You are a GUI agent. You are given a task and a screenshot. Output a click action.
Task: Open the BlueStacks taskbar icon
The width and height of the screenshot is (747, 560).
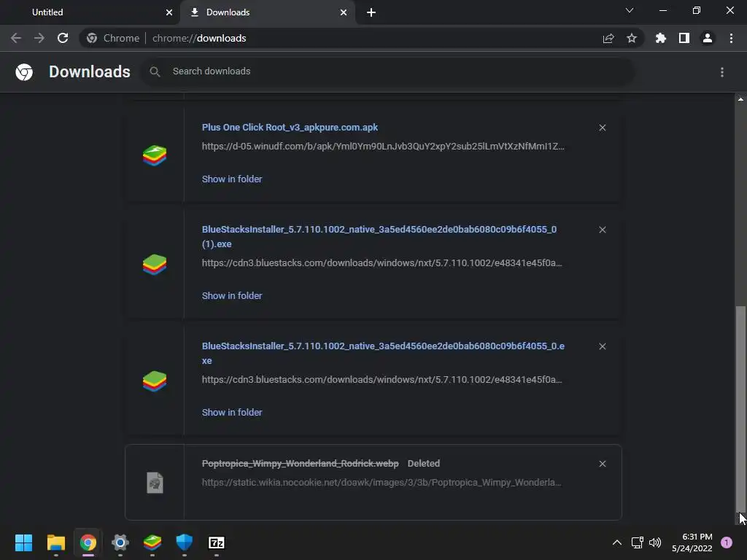click(x=152, y=542)
